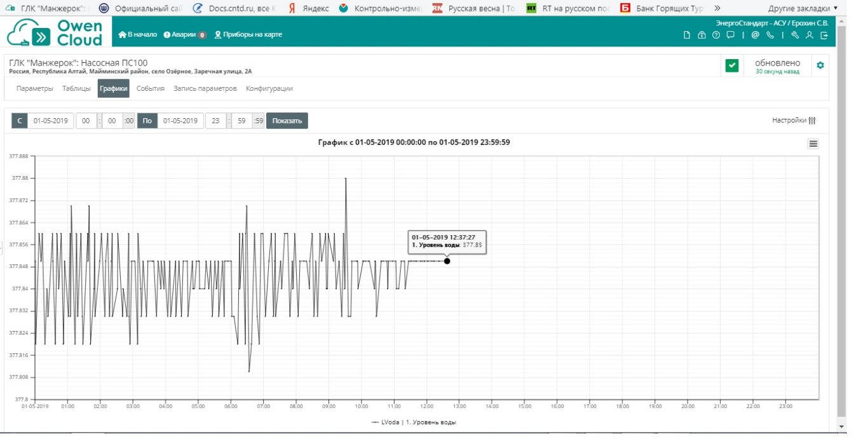Click the Owen Cloud logo

coord(55,32)
